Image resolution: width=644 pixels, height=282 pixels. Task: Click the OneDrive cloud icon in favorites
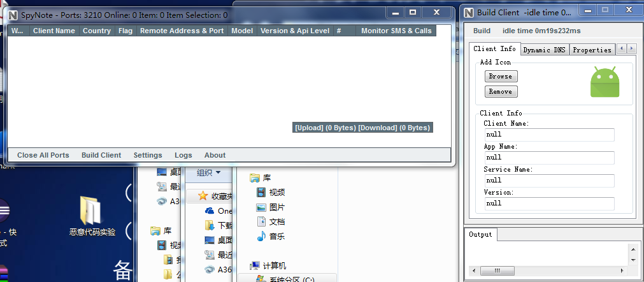click(210, 211)
